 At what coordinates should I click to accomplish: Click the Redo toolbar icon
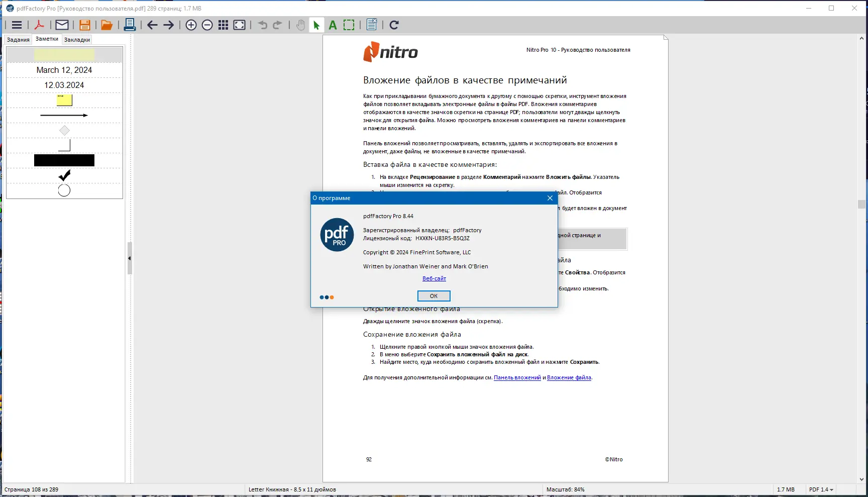(x=277, y=25)
